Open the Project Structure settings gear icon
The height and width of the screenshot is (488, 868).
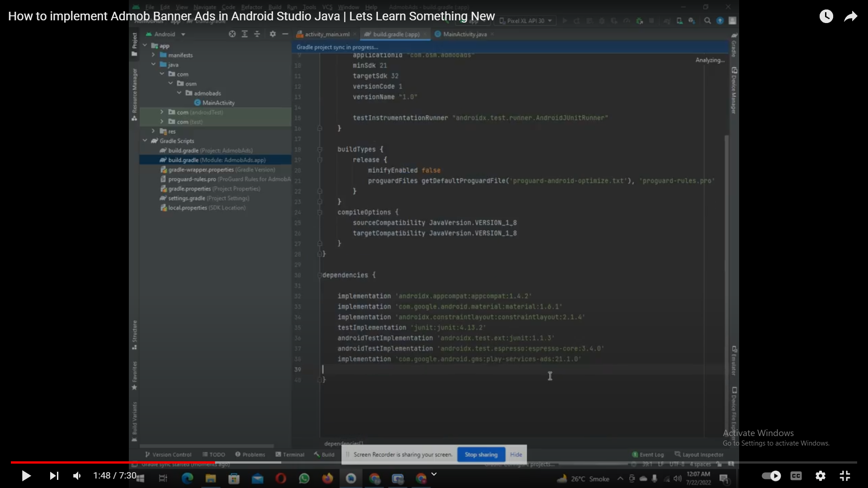click(273, 34)
